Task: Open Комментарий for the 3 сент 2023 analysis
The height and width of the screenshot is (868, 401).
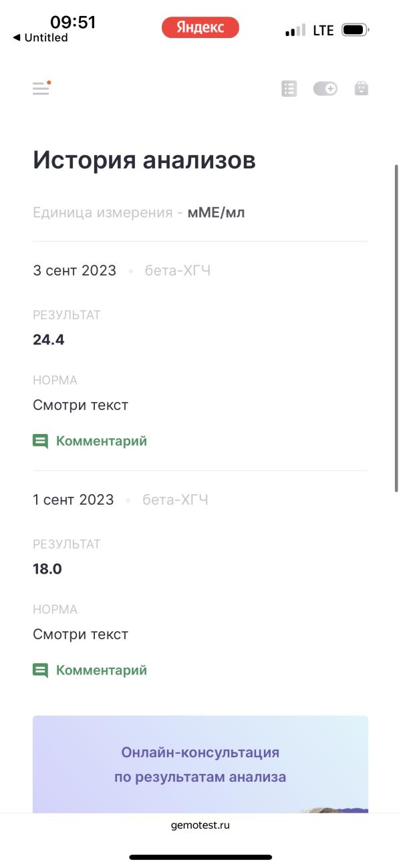Action: [x=101, y=441]
